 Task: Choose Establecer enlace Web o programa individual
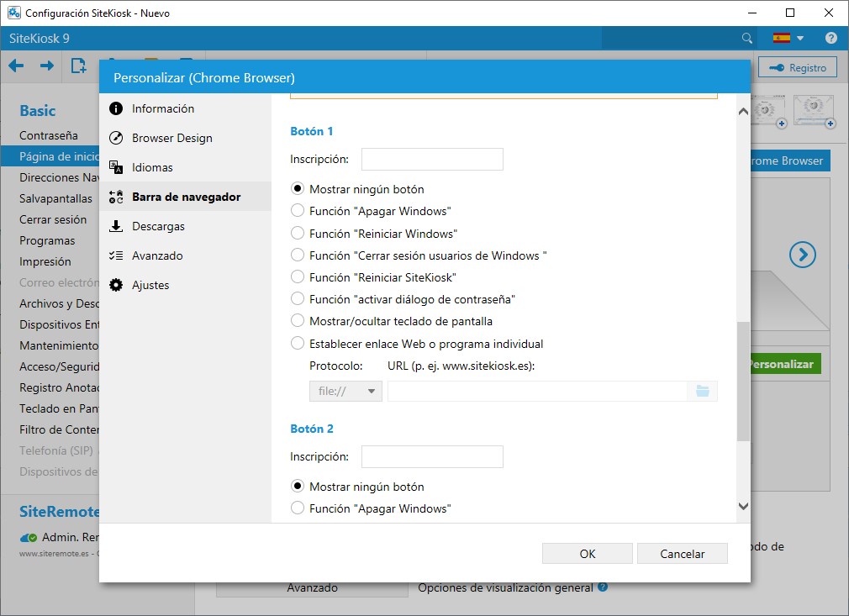[297, 344]
